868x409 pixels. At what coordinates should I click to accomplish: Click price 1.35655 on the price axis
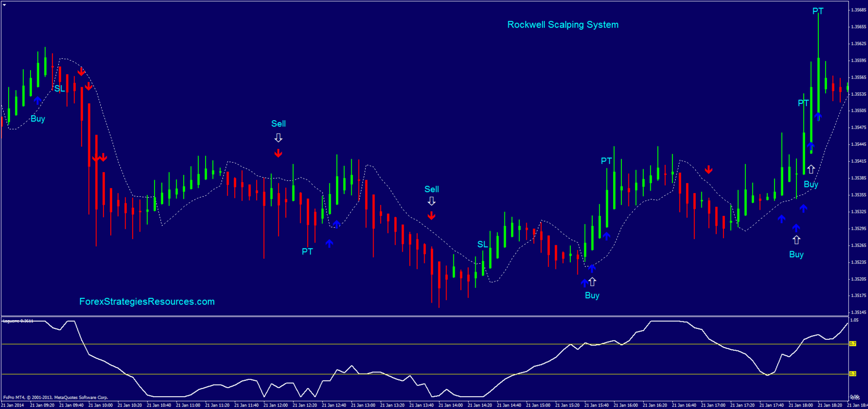(858, 27)
